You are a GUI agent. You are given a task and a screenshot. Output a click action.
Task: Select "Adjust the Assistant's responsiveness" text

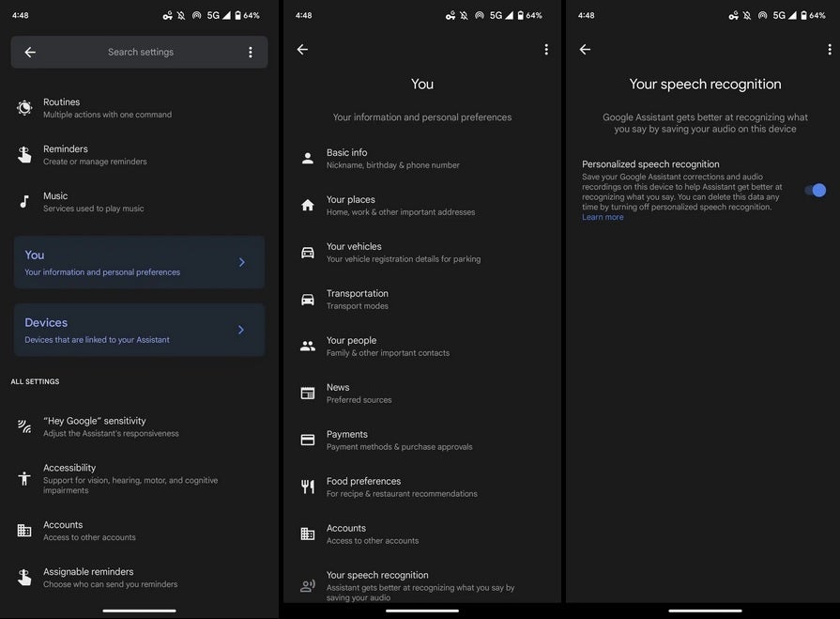click(x=111, y=434)
